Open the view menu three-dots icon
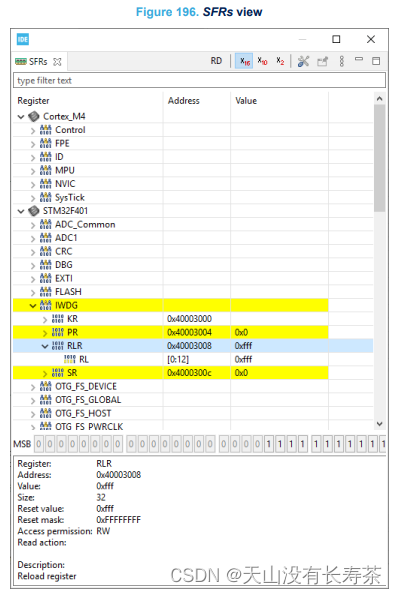The width and height of the screenshot is (397, 594). click(342, 61)
